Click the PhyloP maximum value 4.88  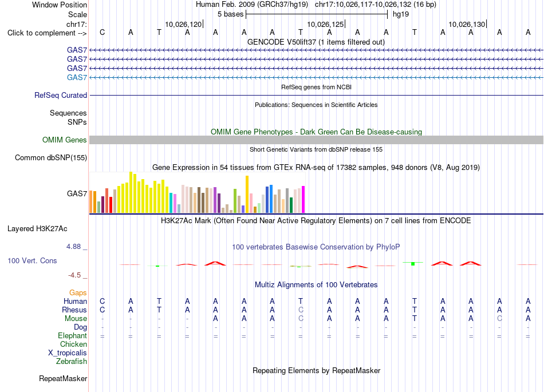(x=74, y=247)
